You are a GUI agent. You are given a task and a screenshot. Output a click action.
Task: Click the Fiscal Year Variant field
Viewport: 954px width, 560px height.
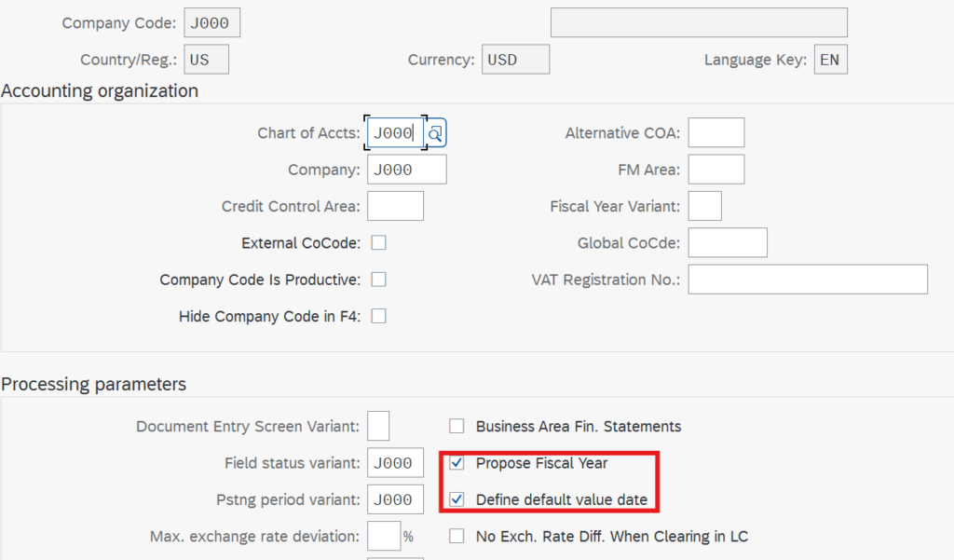(x=704, y=206)
